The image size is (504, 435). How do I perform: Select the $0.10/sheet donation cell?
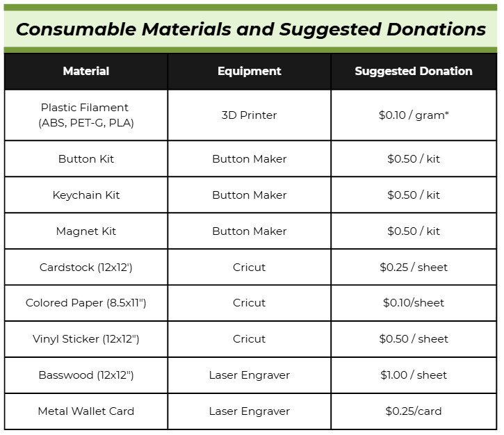click(414, 303)
